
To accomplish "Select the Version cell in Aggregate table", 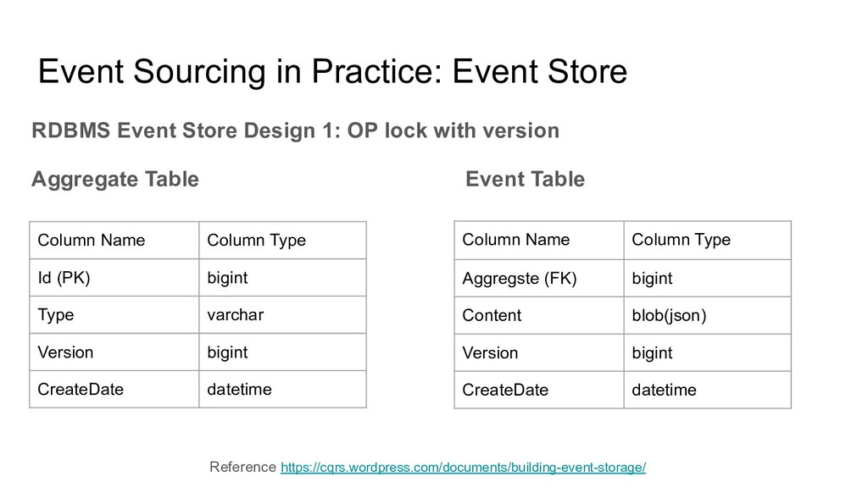I will [114, 352].
